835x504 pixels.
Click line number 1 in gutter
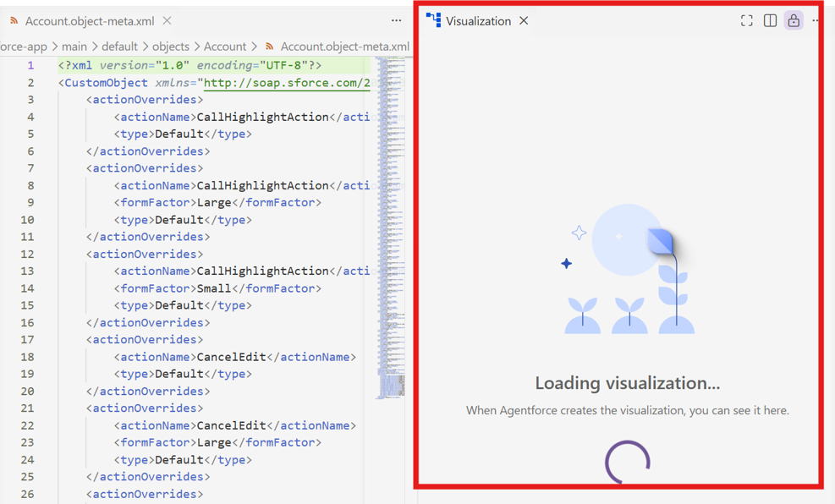pos(31,65)
